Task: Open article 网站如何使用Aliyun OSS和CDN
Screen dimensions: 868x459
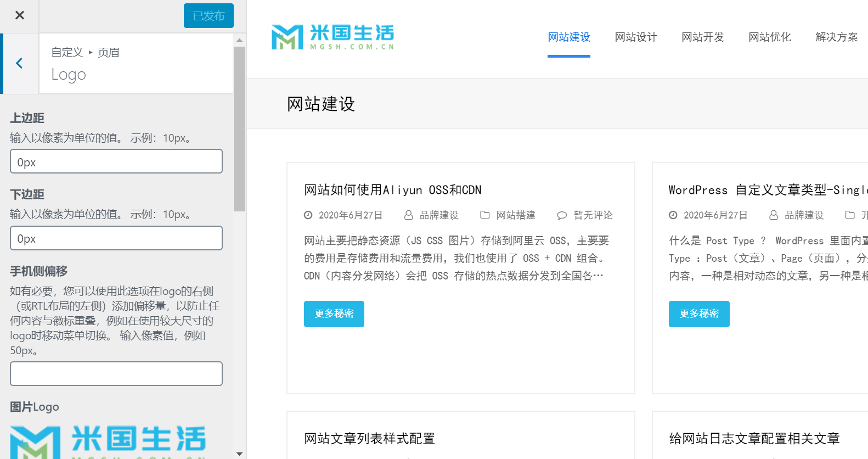Action: pyautogui.click(x=393, y=190)
